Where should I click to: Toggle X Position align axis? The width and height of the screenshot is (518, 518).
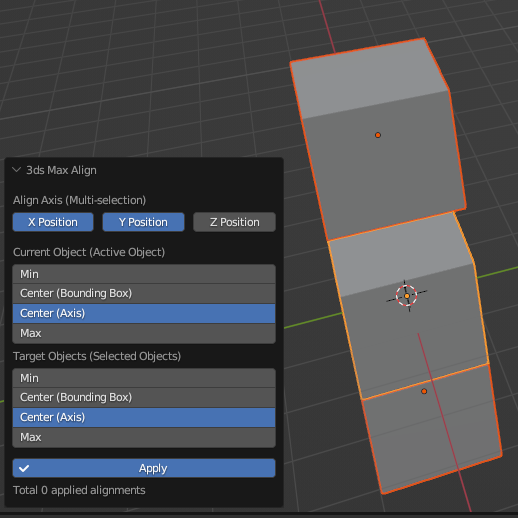pos(53,222)
